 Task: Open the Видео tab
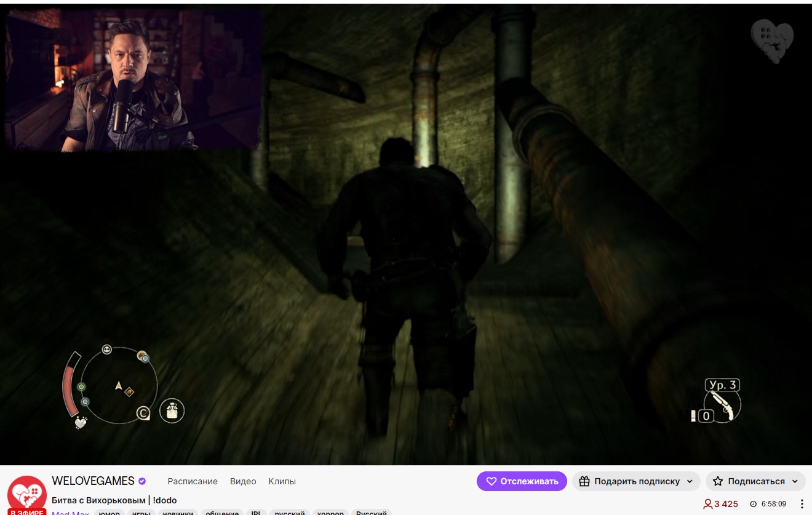pyautogui.click(x=243, y=481)
